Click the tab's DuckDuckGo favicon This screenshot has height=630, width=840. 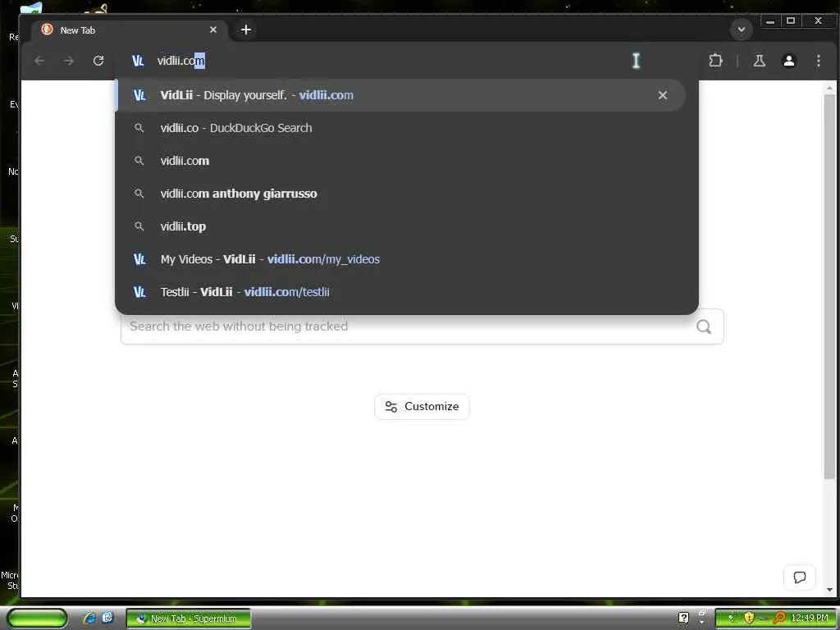tap(47, 30)
